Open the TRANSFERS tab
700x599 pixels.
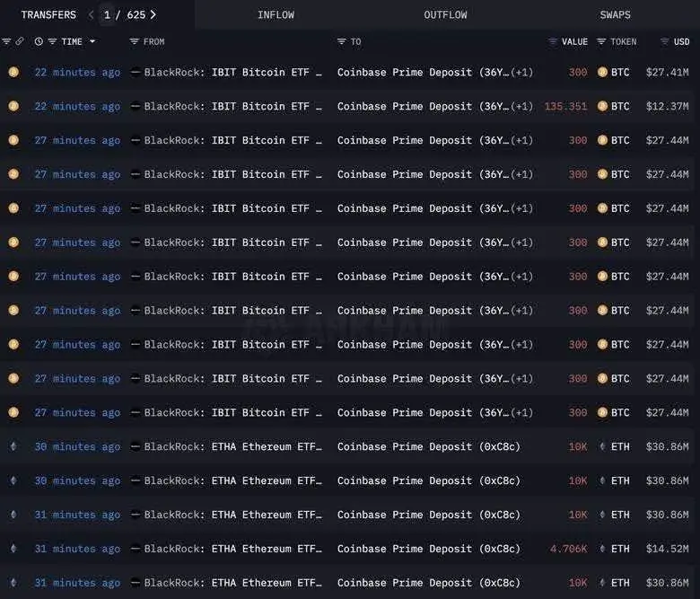pos(48,14)
